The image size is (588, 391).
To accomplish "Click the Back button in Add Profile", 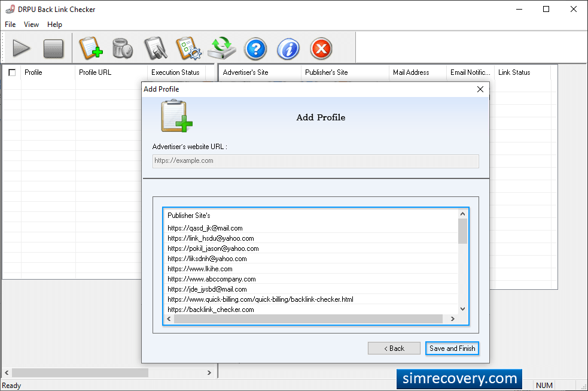I will 394,348.
